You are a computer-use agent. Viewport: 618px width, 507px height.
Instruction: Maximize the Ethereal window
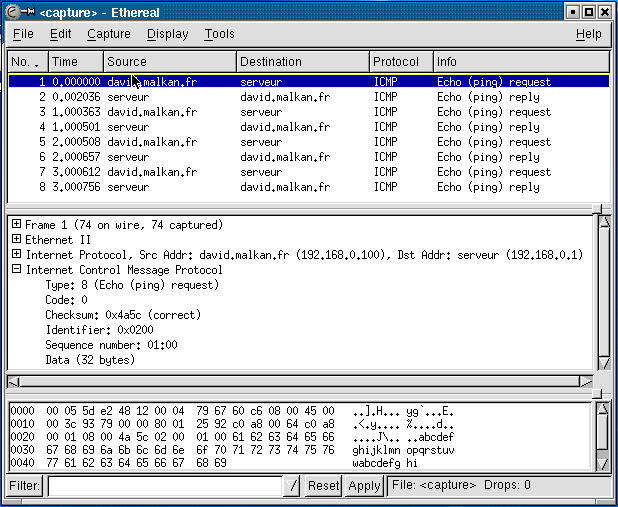click(x=588, y=12)
